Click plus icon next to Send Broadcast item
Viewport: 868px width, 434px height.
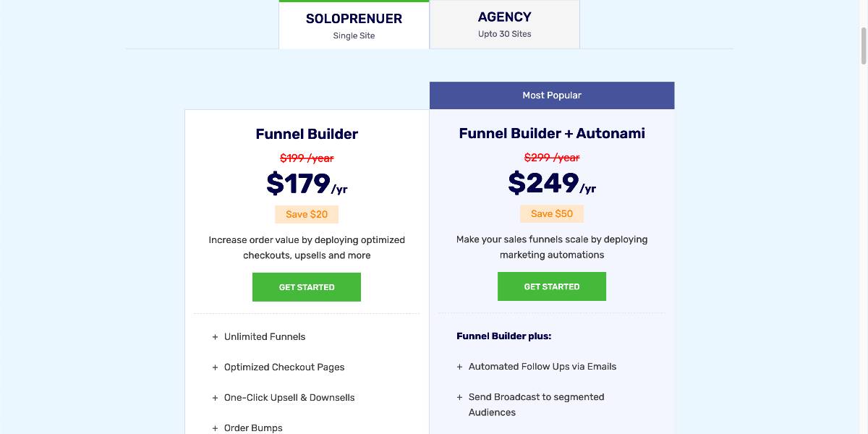coord(459,397)
